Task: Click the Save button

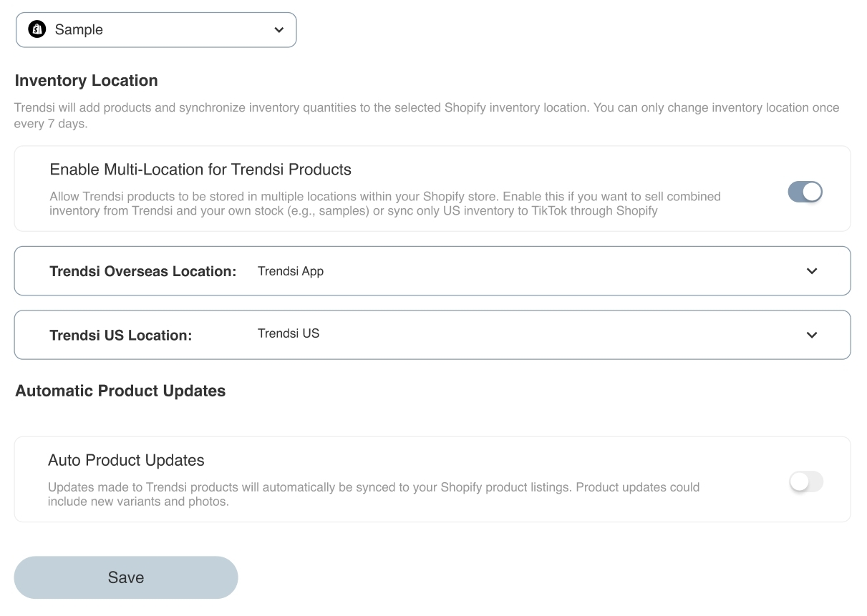Action: click(x=126, y=577)
